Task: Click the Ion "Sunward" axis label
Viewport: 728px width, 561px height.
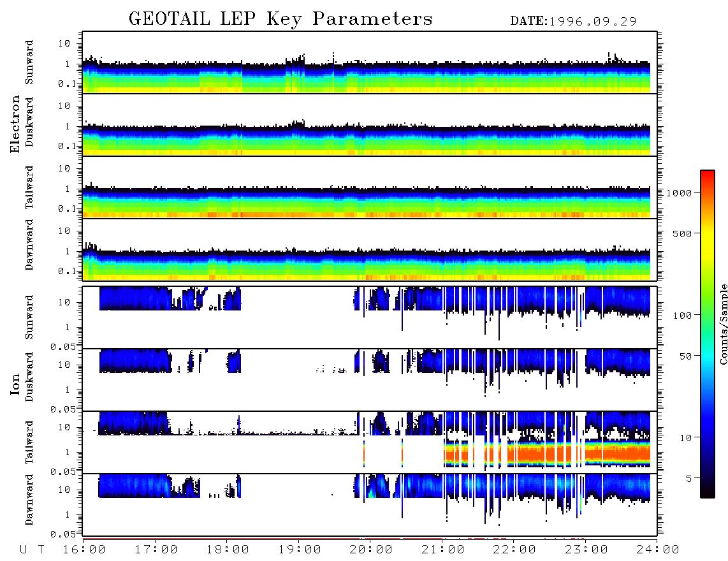Action: (x=29, y=317)
